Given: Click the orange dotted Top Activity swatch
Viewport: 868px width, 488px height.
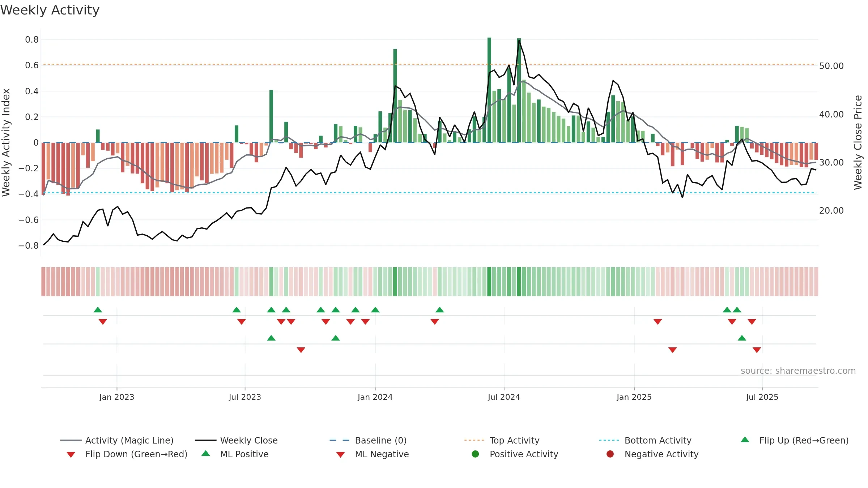Looking at the screenshot, I should [x=474, y=440].
